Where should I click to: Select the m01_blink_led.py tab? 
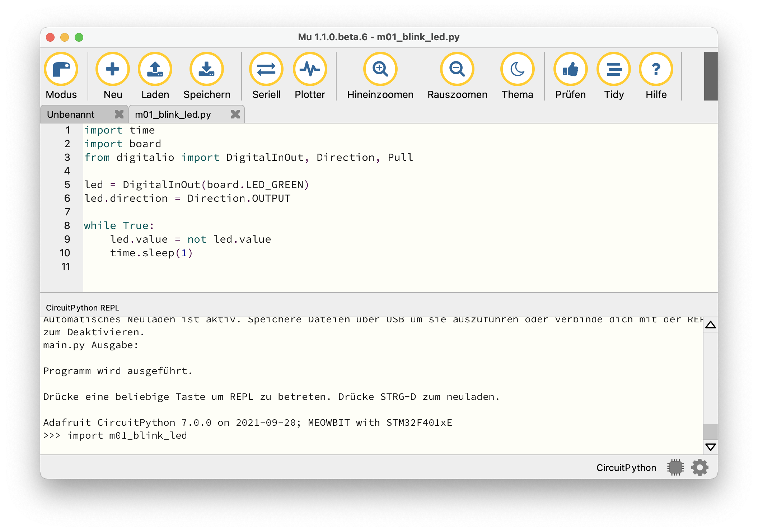173,115
